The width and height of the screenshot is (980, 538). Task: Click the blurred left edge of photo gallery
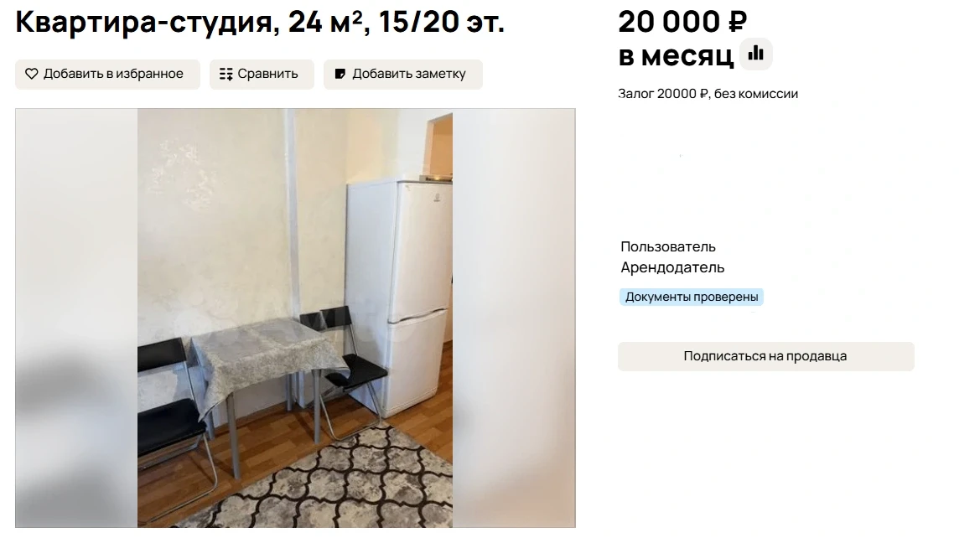click(x=76, y=318)
